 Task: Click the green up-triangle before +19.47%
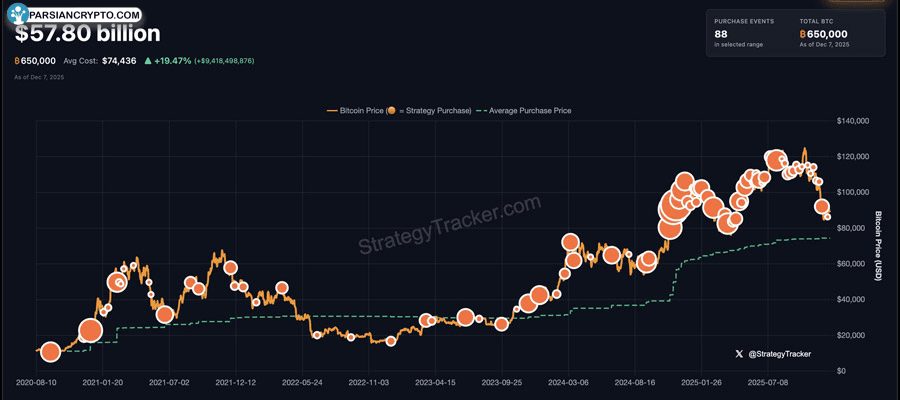click(x=148, y=60)
